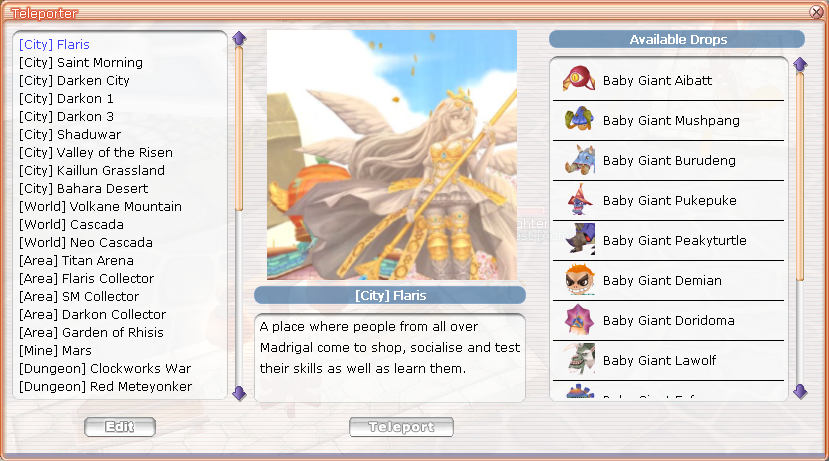
Task: Click the Baby Giant Mushpang icon
Action: (579, 119)
